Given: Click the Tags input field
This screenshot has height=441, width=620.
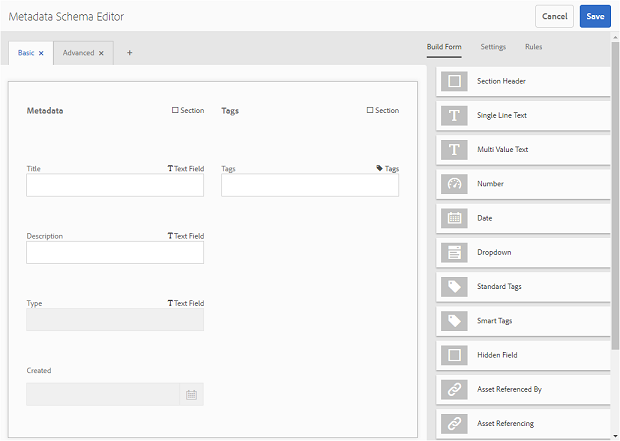Looking at the screenshot, I should click(310, 185).
